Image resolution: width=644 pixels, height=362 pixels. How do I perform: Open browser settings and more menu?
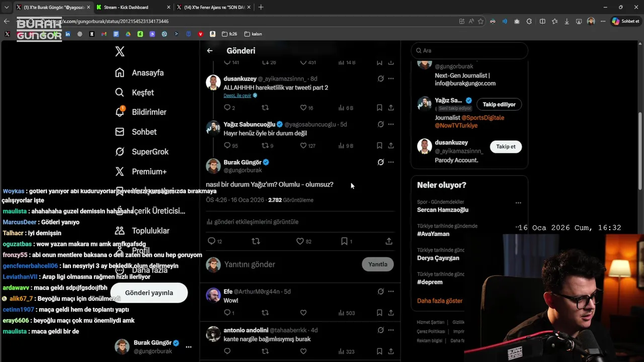coord(603,21)
